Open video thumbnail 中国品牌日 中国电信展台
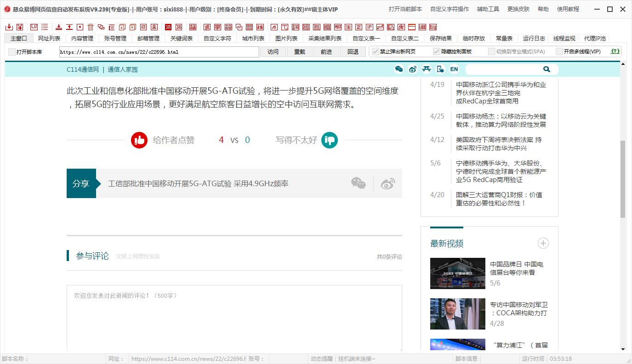The image size is (632, 364). (458, 273)
